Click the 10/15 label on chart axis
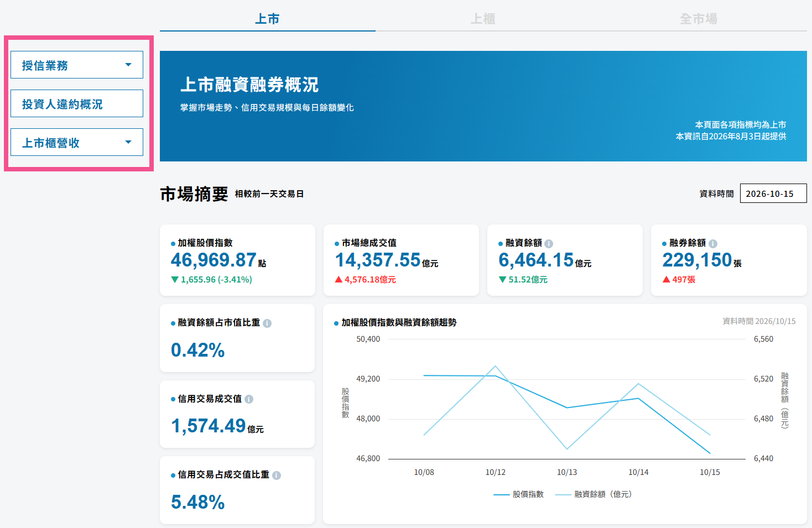This screenshot has width=812, height=528. tap(710, 472)
